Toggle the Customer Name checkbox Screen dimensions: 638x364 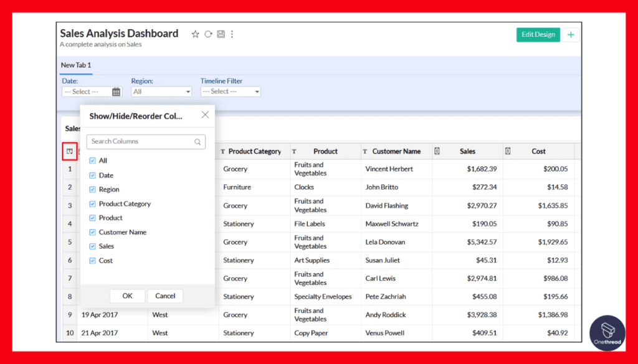click(x=92, y=232)
